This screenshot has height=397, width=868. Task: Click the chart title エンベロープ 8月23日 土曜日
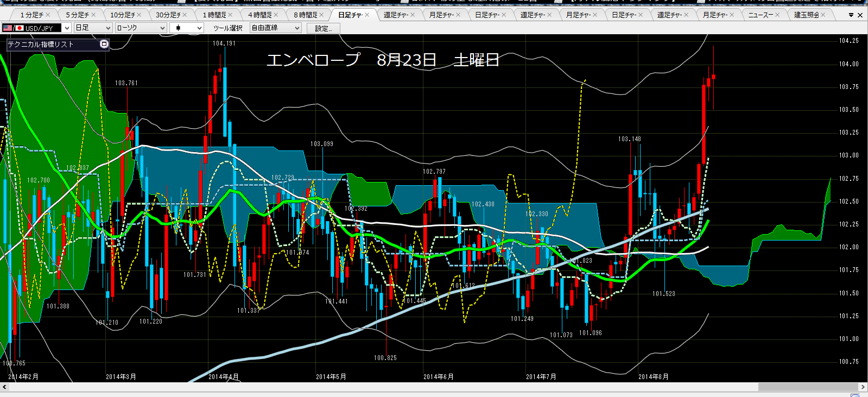(383, 60)
